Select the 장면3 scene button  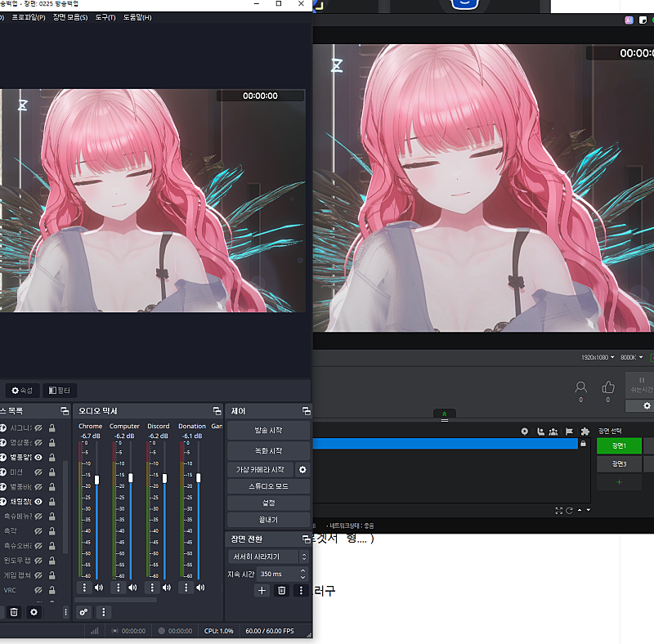coord(619,464)
